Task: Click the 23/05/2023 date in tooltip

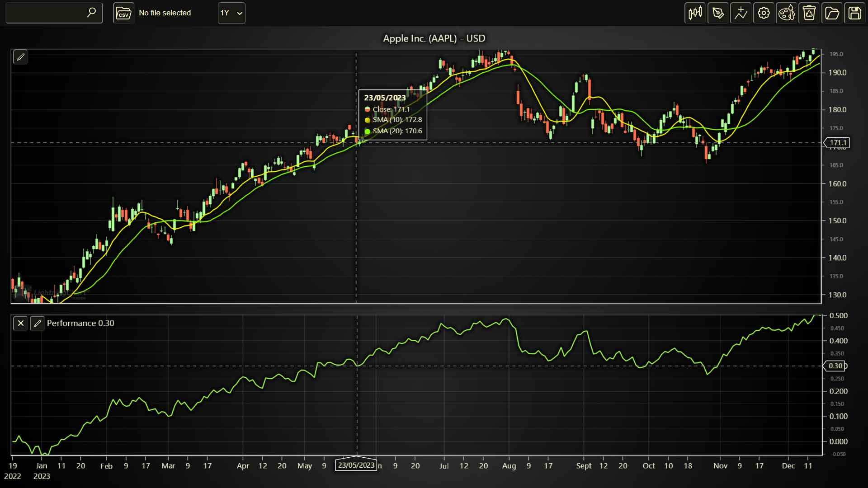Action: click(385, 98)
